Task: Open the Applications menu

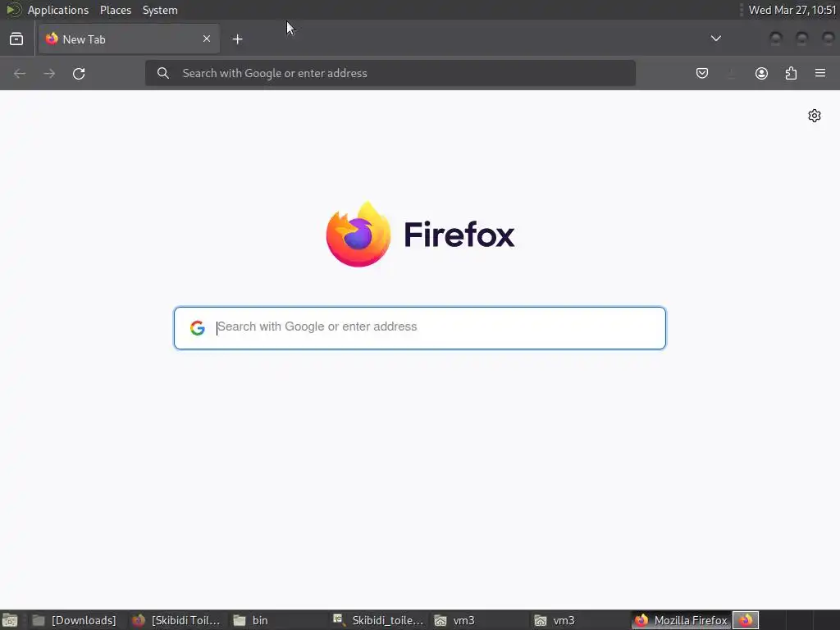Action: click(58, 10)
